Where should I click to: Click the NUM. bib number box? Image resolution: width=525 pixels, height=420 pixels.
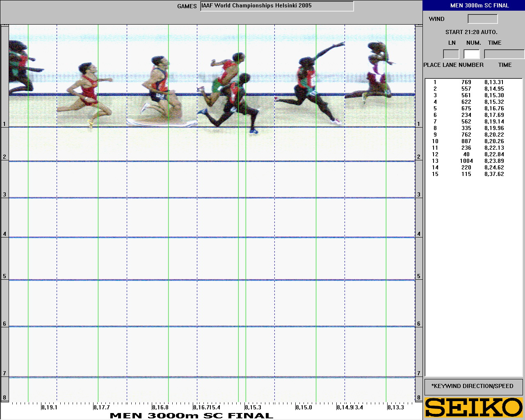click(471, 54)
